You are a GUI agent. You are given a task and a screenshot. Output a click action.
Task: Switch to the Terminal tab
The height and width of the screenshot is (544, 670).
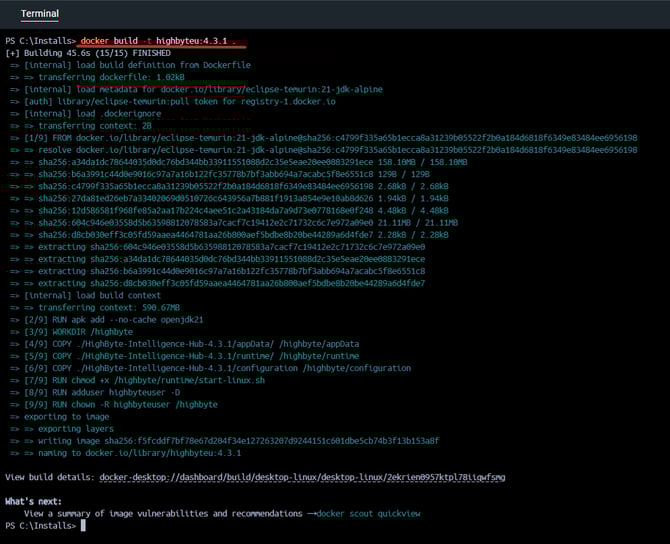coord(39,14)
